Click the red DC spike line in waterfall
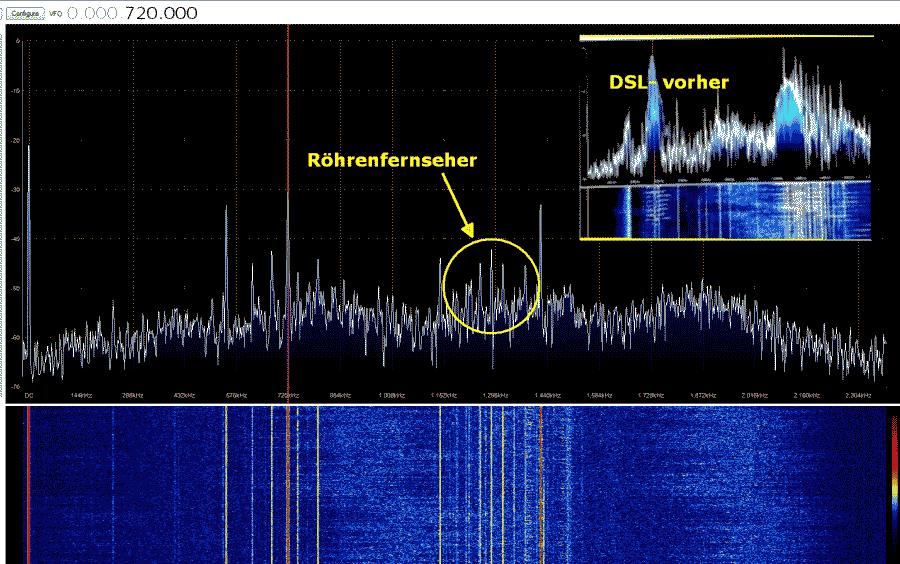The width and height of the screenshot is (900, 564). pos(28,485)
